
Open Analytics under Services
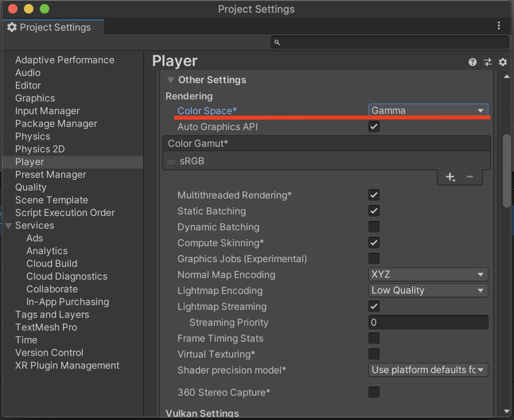click(47, 251)
